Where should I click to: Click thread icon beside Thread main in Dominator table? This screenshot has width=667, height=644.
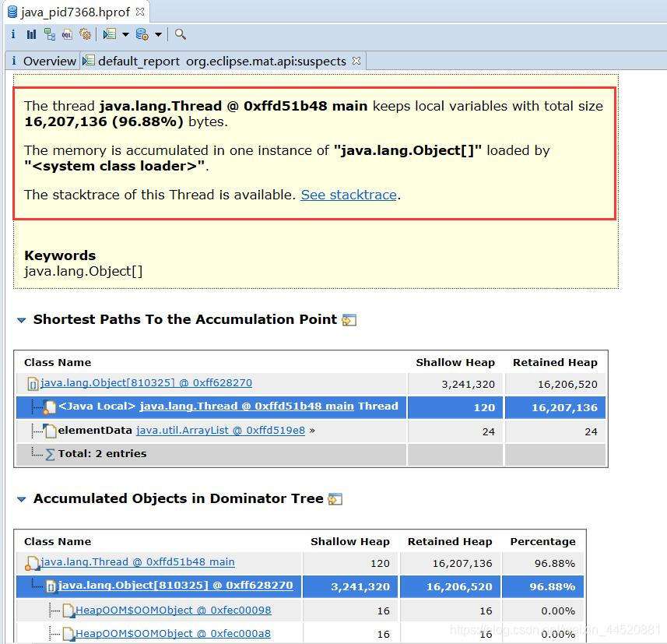pos(33,564)
